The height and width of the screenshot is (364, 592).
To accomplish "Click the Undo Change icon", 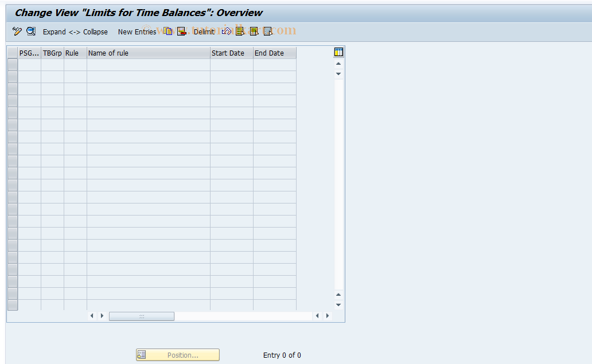I will coord(227,32).
